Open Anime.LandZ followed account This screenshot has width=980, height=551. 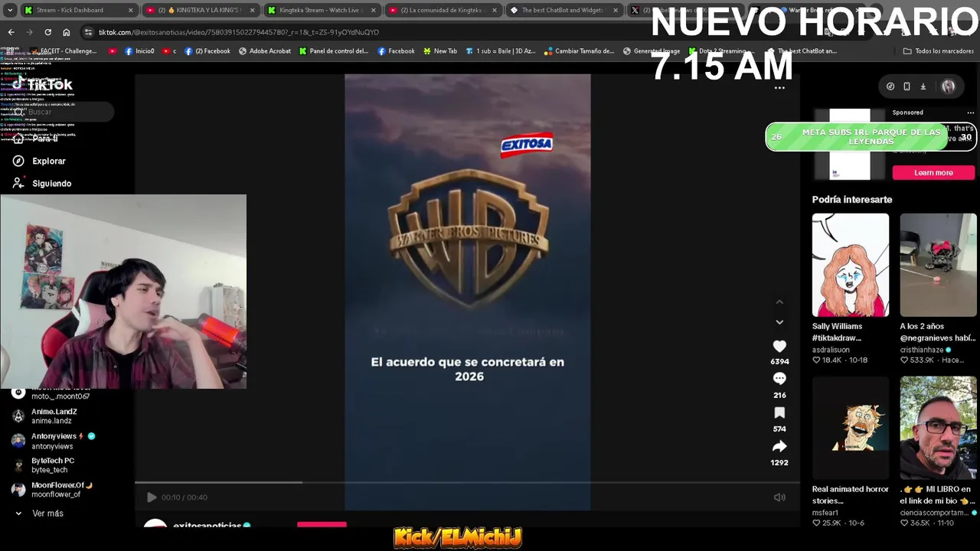[54, 416]
